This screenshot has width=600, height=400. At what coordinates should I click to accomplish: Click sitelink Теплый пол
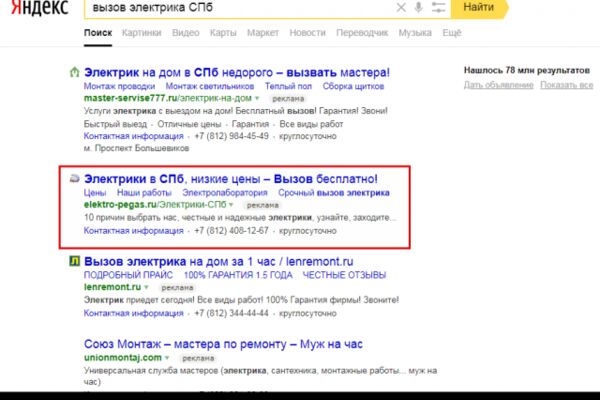click(x=288, y=86)
